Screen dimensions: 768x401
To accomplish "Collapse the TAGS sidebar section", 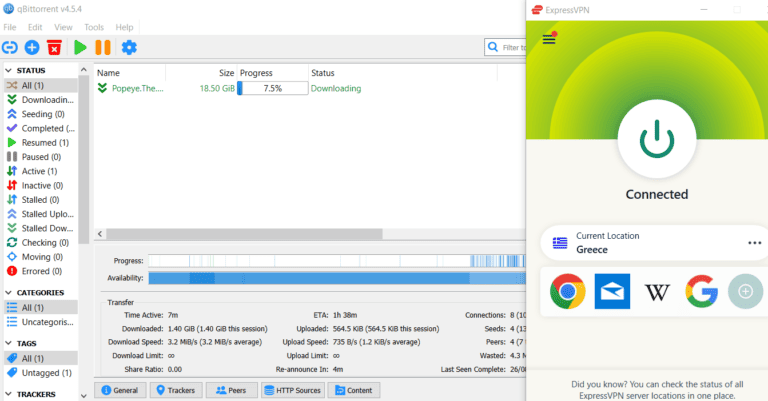I will click(9, 343).
